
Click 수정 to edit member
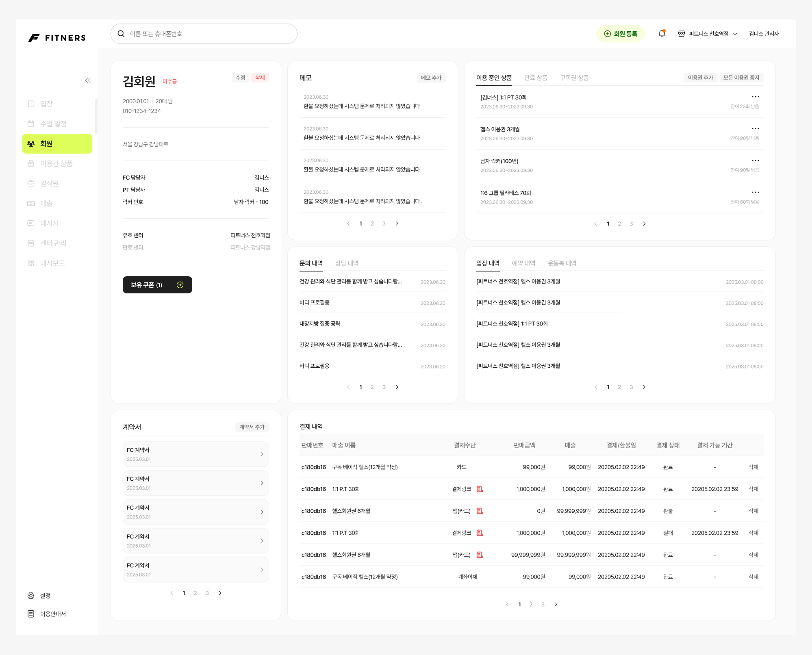point(241,78)
